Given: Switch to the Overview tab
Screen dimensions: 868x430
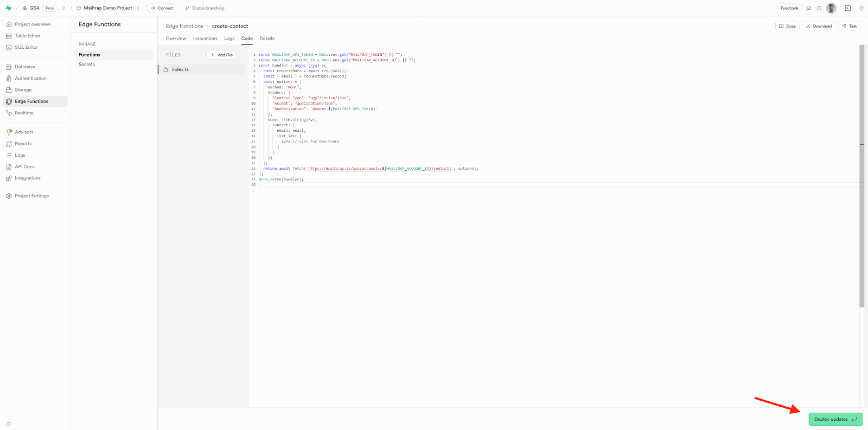Looking at the screenshot, I should tap(176, 38).
